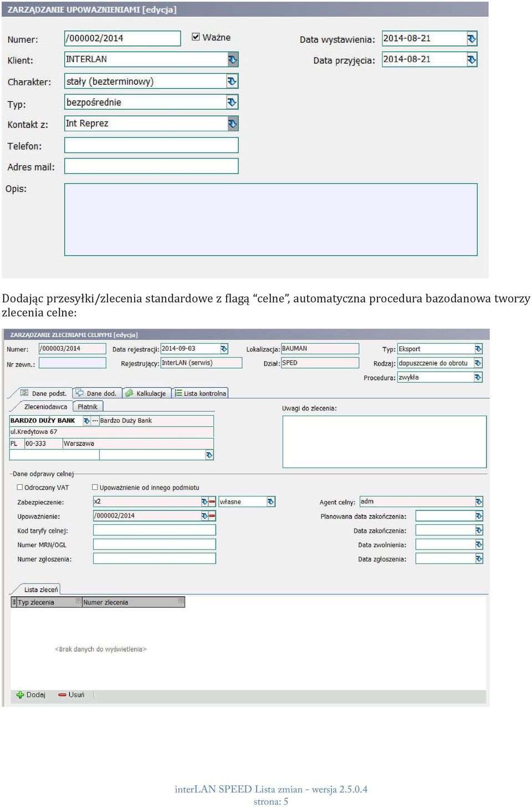The height and width of the screenshot is (808, 532).
Task: Click the Lokalizacja BAUMAN field
Action: tap(320, 349)
